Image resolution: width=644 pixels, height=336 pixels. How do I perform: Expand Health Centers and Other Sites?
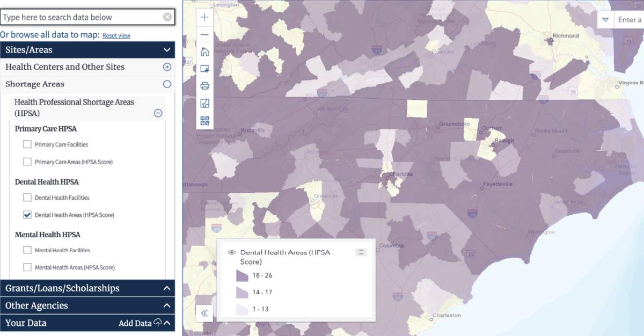coord(167,67)
